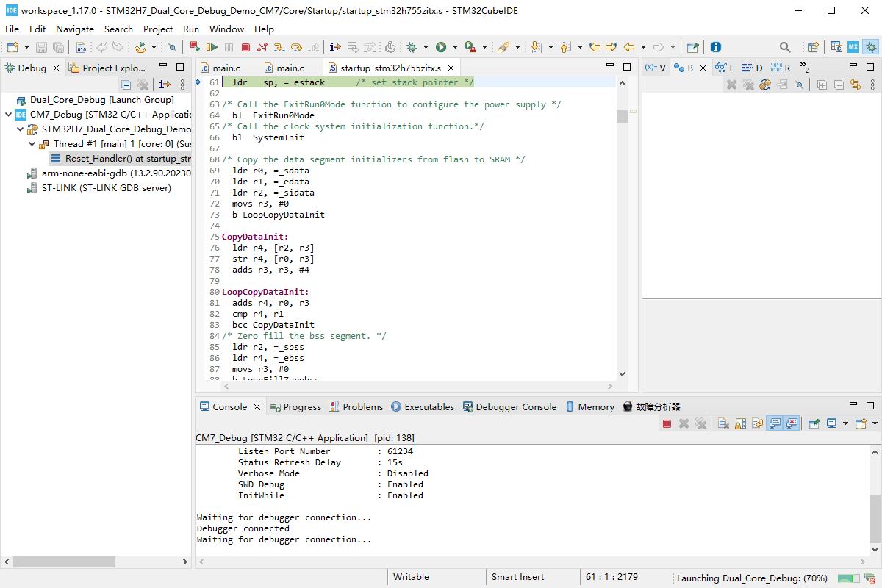The width and height of the screenshot is (882, 588).
Task: Click the Skip All Breakpoints toolbar icon
Action: [x=172, y=47]
